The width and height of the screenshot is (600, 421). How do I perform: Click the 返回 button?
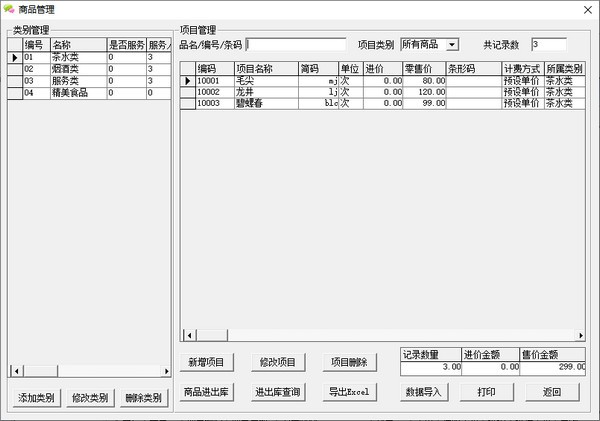pos(551,392)
